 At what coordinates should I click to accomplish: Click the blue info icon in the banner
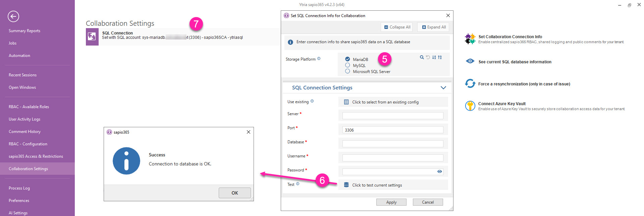(x=290, y=42)
